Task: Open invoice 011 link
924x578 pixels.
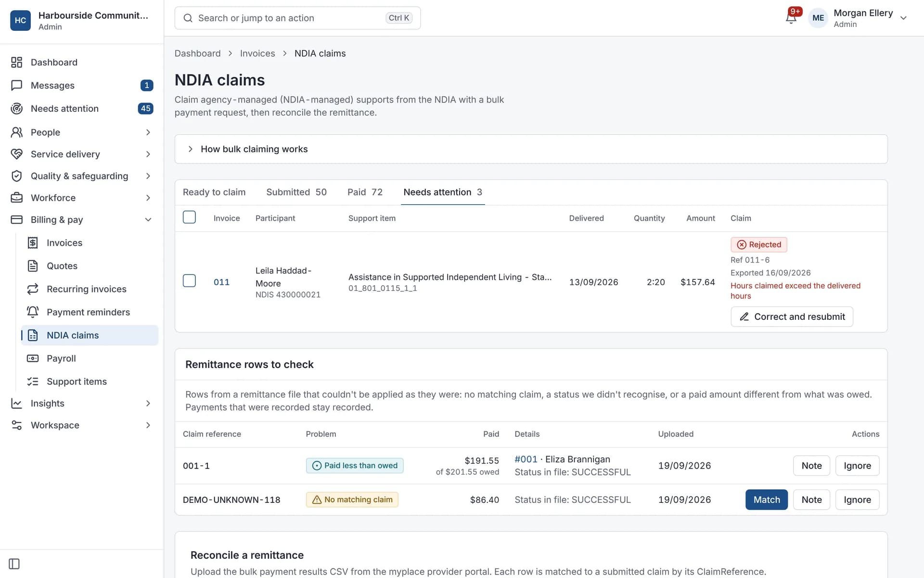Action: click(x=221, y=282)
